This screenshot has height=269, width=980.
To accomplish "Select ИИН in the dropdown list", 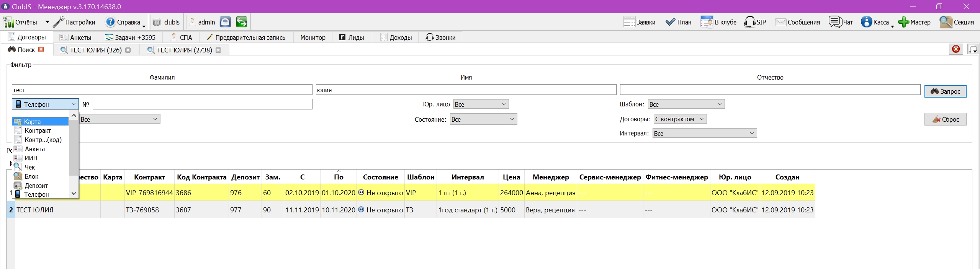I will coord(41,158).
